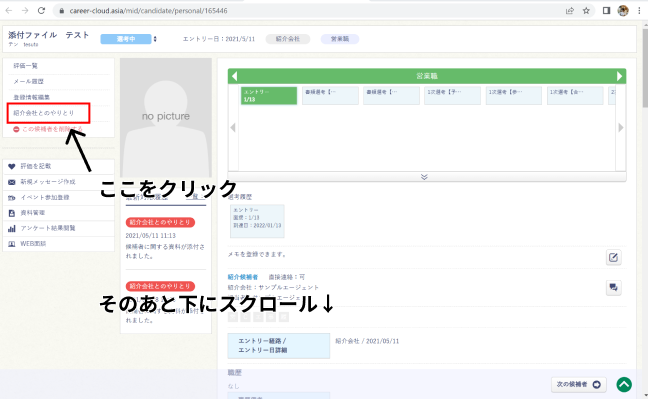
Task: Click the blue 紹介候補者 link
Action: tap(243, 277)
